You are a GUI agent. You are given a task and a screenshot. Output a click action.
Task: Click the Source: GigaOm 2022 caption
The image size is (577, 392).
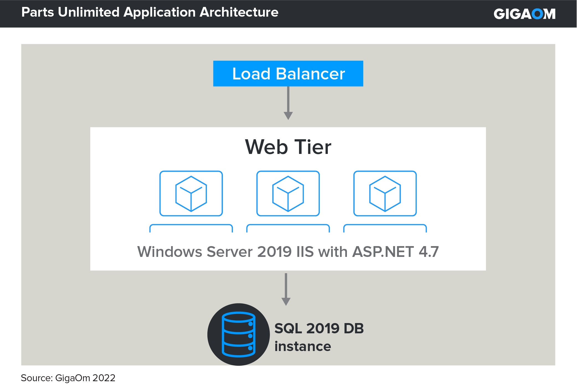pyautogui.click(x=68, y=378)
